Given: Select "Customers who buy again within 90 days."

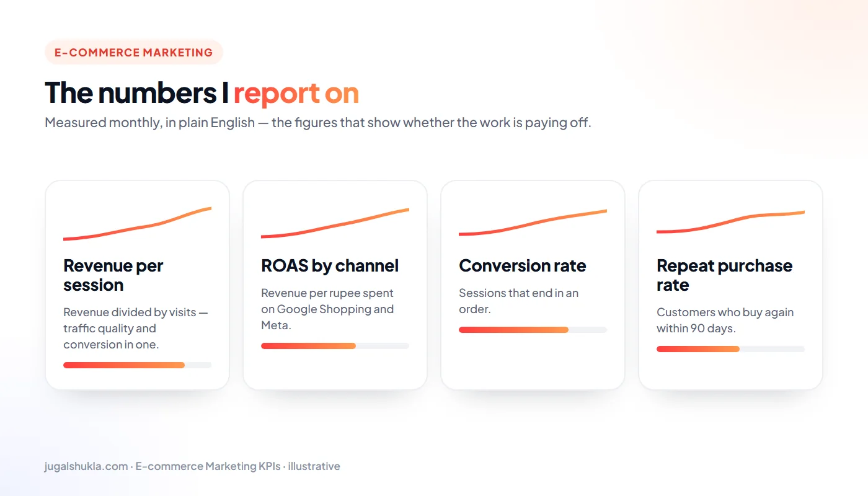Looking at the screenshot, I should [725, 320].
